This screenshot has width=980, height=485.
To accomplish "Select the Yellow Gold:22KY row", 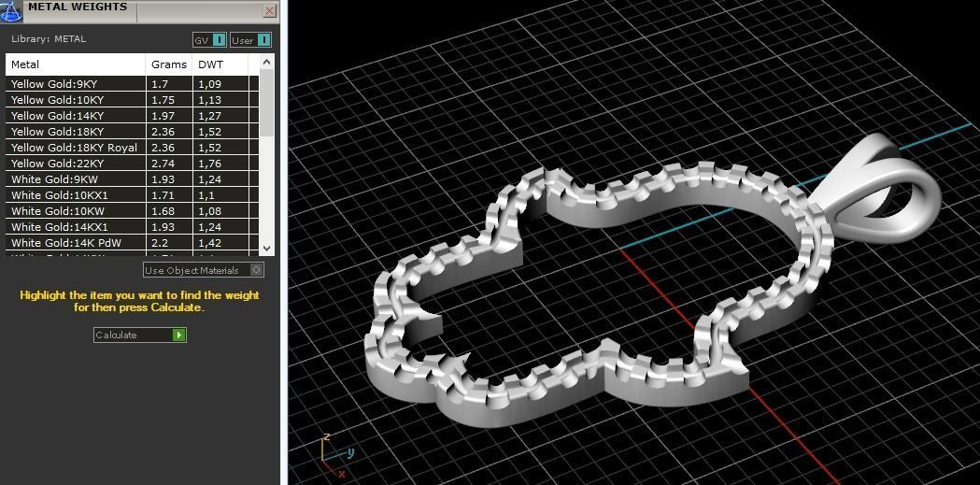I will [x=132, y=164].
